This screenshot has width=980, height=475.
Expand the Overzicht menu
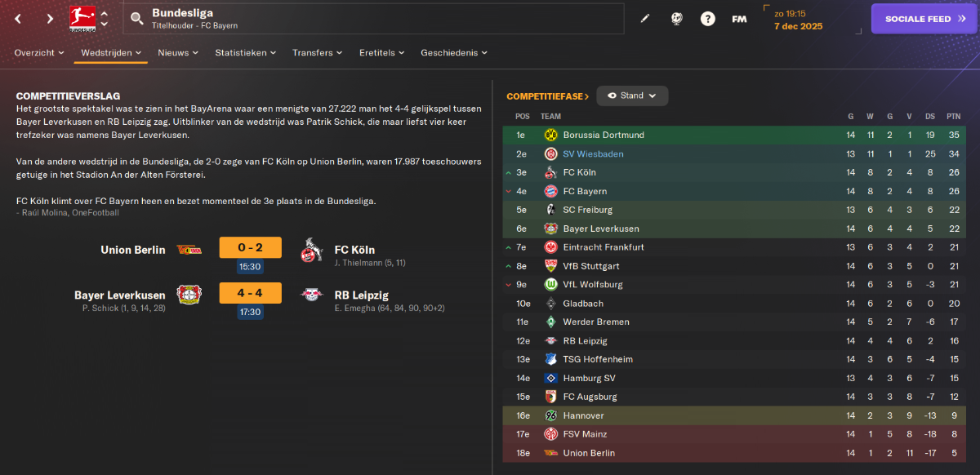39,52
